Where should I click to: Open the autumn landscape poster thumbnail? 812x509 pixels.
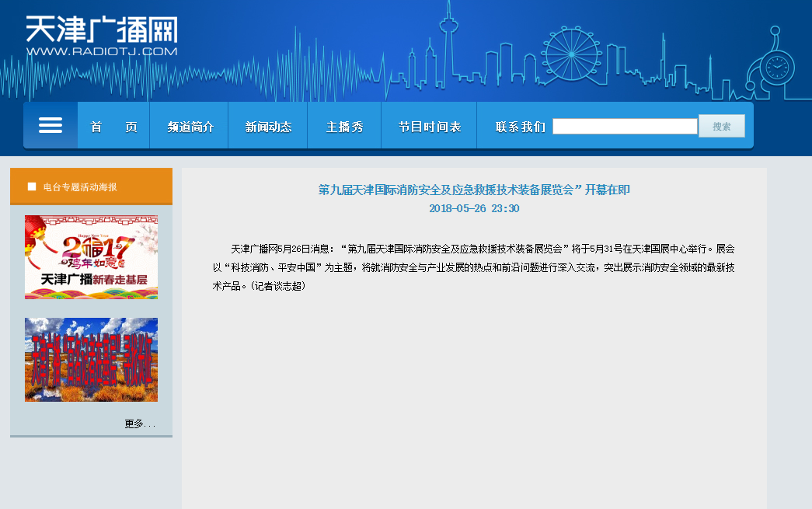pyautogui.click(x=91, y=360)
